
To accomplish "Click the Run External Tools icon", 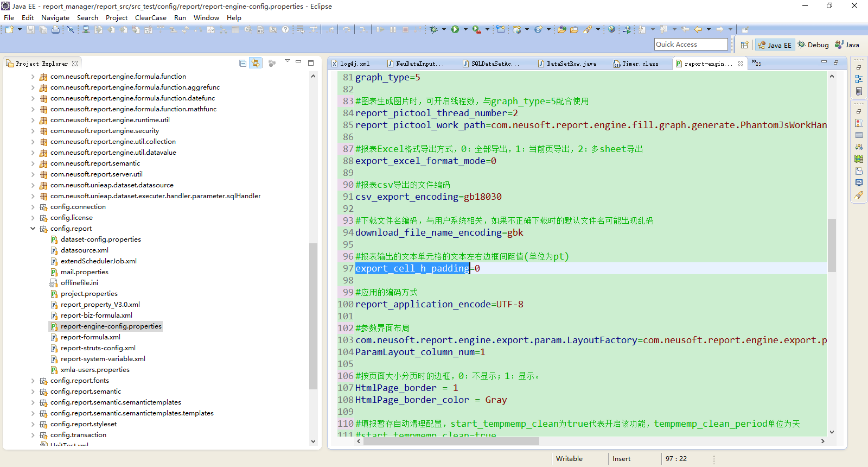I will (477, 29).
